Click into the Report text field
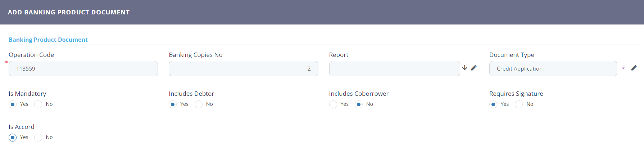This screenshot has width=644, height=157. 394,68
